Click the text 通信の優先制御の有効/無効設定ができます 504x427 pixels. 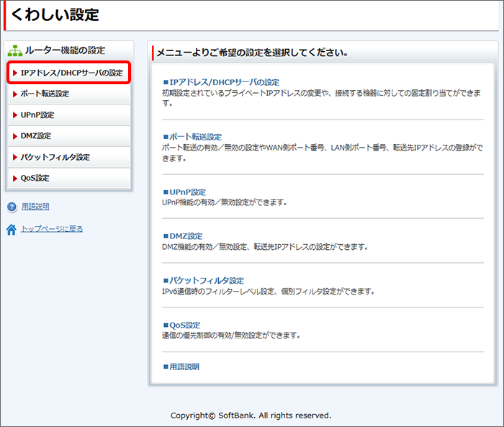pos(231,336)
